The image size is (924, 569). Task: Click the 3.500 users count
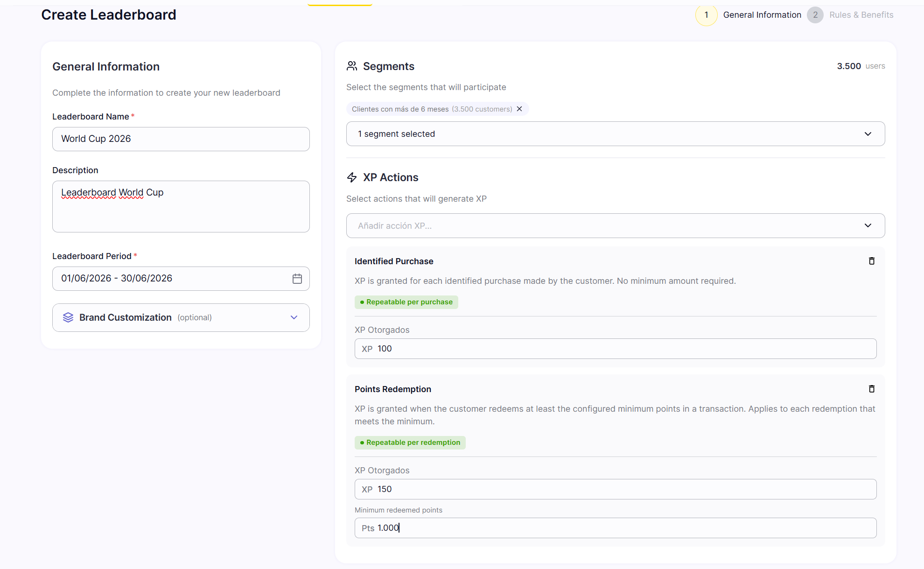click(x=861, y=66)
